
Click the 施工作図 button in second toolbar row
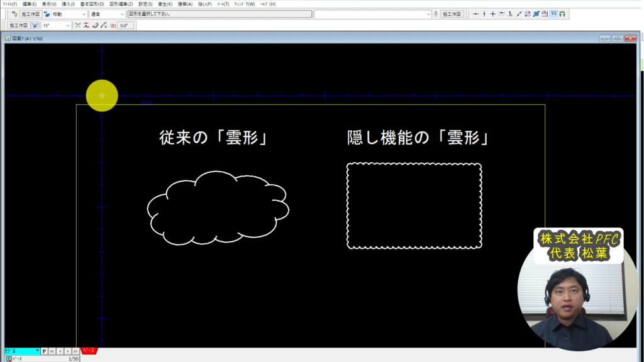(x=18, y=26)
